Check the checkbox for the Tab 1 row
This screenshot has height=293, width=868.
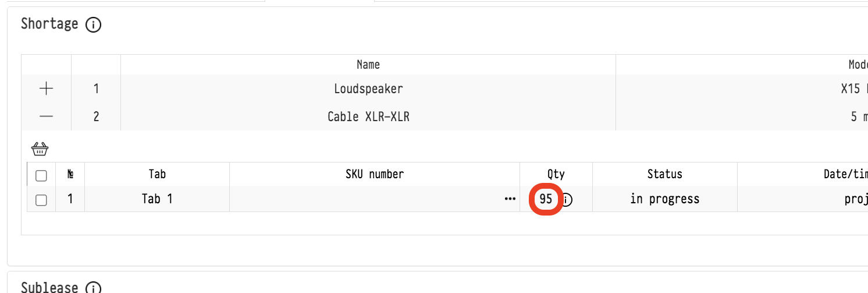(41, 200)
